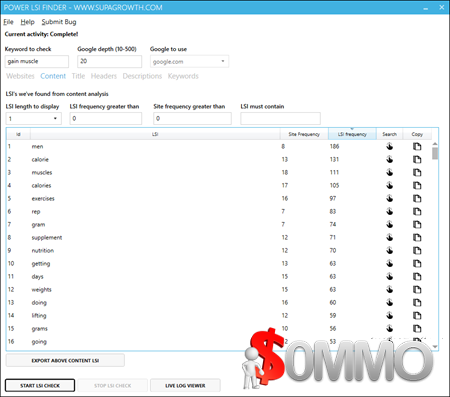Focus the 'LSI must contain' input field
The height and width of the screenshot is (397, 450).
pos(280,119)
